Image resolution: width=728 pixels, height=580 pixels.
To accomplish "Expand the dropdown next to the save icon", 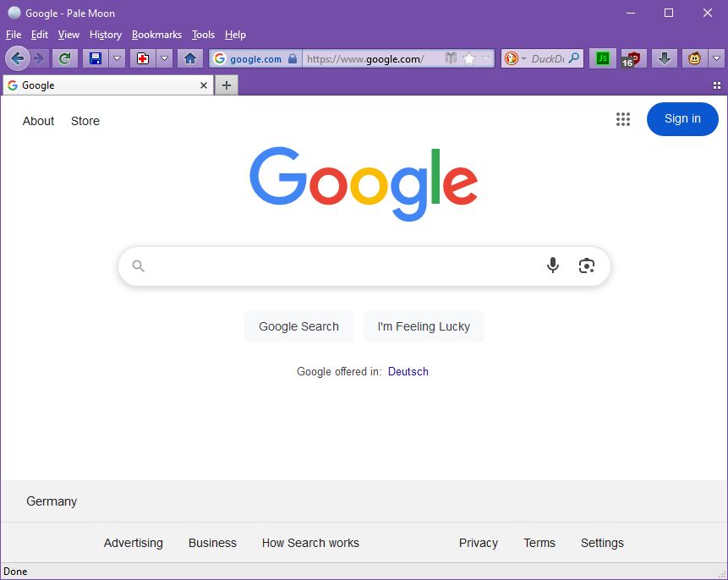I will 118,58.
